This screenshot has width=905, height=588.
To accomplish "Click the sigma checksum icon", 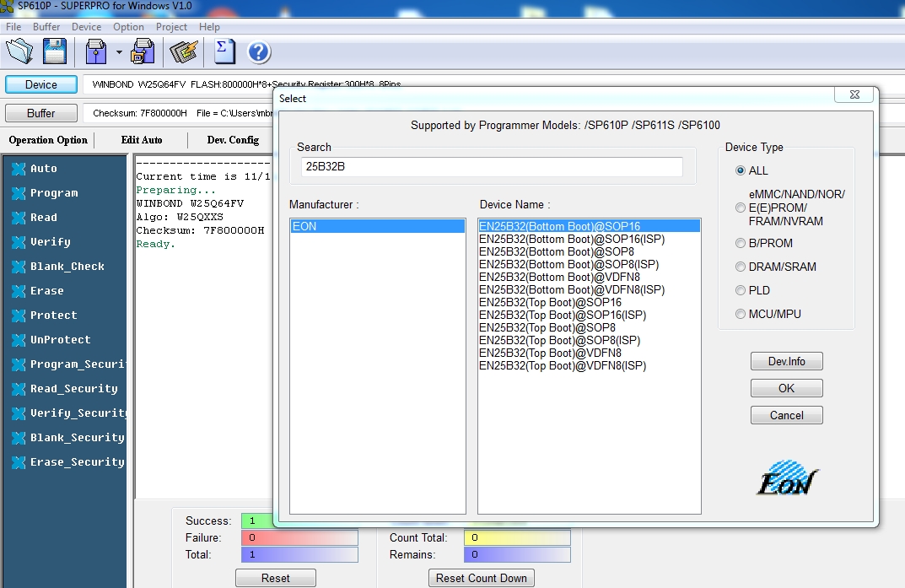I will click(x=224, y=51).
